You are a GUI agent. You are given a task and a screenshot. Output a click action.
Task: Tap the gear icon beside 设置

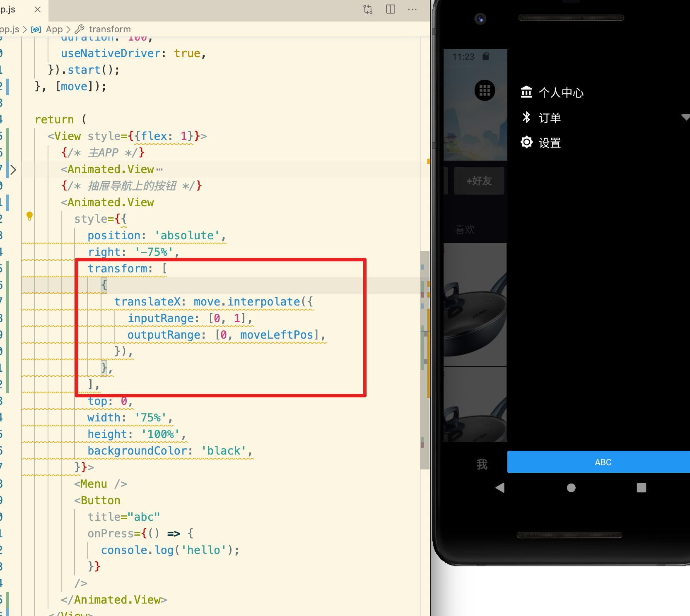pyautogui.click(x=526, y=142)
